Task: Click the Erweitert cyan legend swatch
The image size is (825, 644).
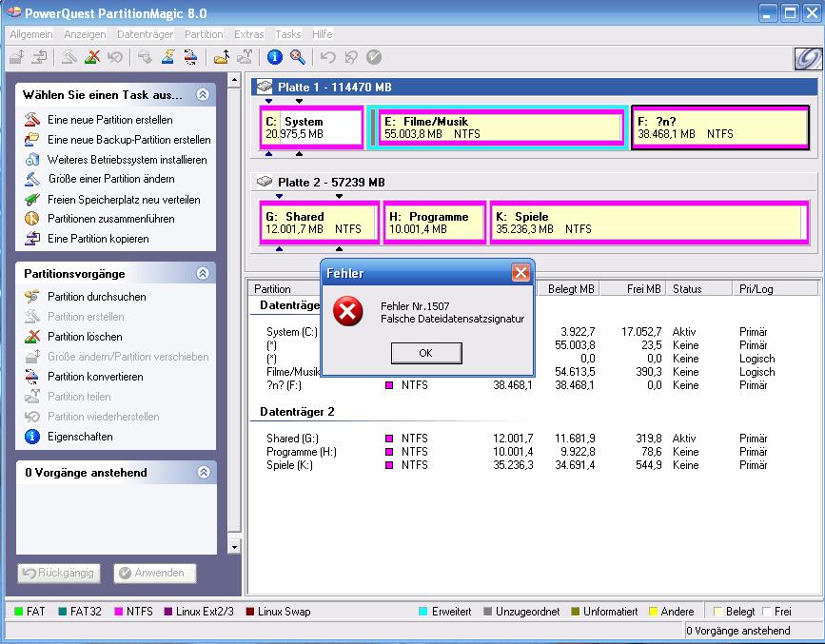Action: click(422, 612)
